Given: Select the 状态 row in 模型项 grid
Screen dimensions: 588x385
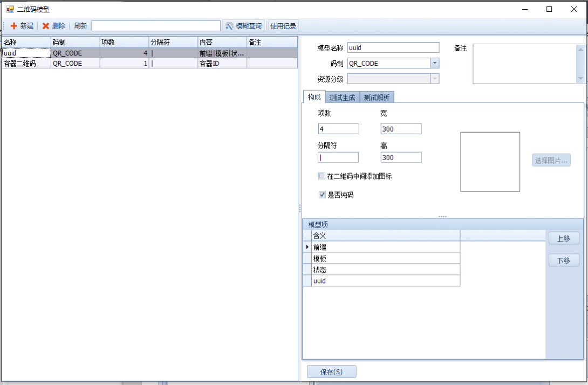Looking at the screenshot, I should coord(386,270).
